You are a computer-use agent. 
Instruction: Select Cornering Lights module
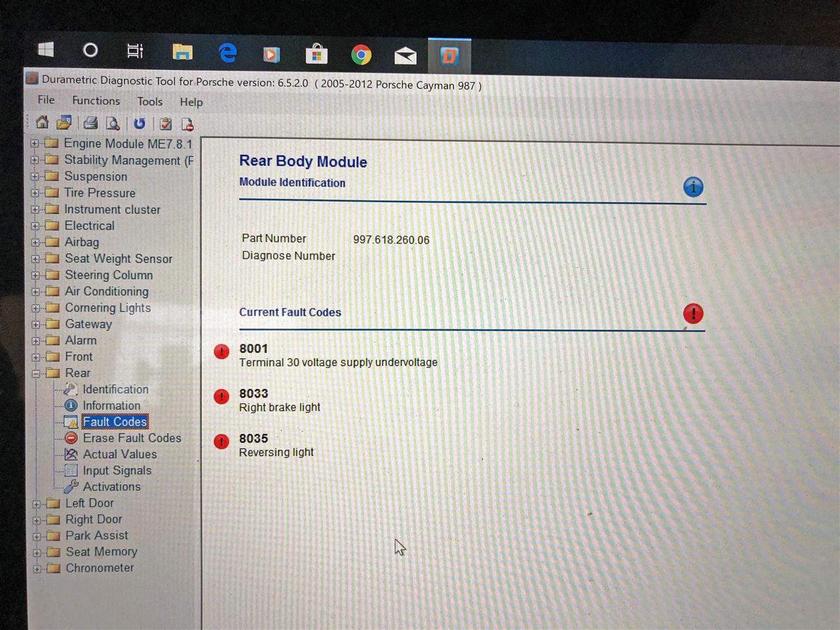click(x=108, y=308)
